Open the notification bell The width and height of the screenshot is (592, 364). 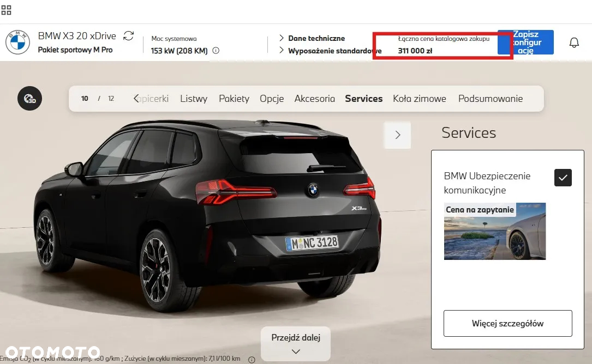[574, 43]
